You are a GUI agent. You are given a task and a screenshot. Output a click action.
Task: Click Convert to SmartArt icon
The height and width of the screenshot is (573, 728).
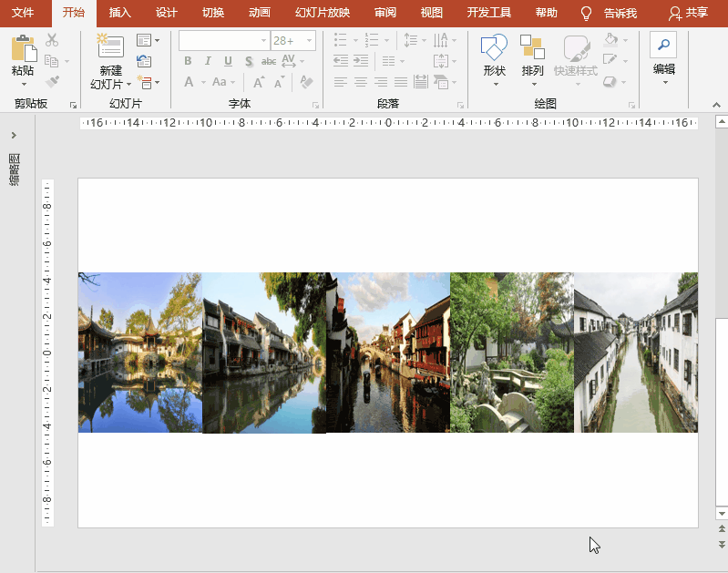[x=441, y=83]
